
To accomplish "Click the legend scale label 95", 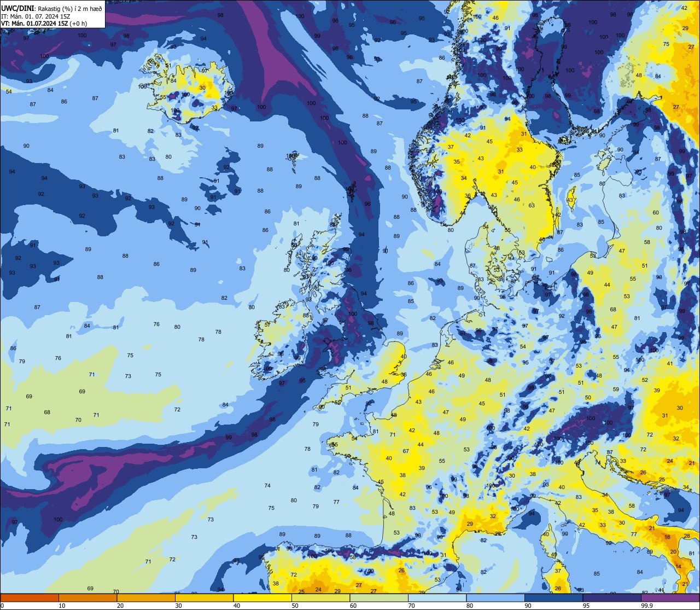I will click(586, 606).
